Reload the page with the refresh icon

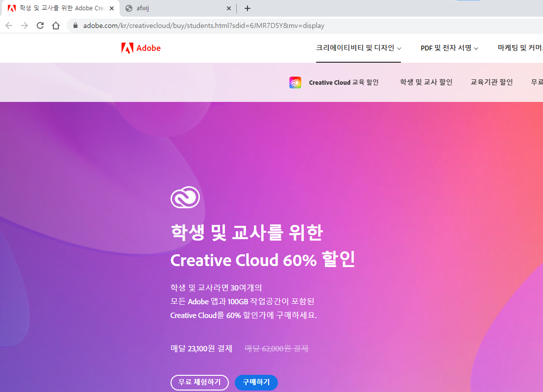tap(40, 25)
